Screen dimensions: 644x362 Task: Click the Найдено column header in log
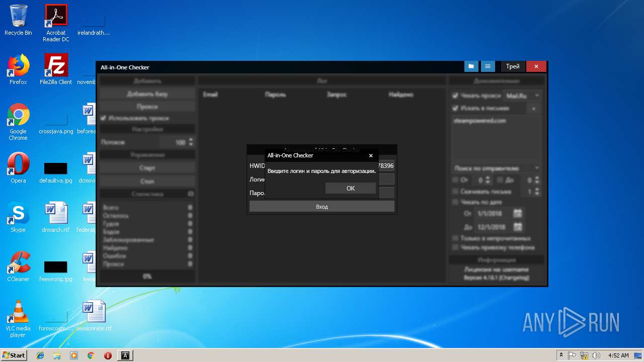(401, 95)
